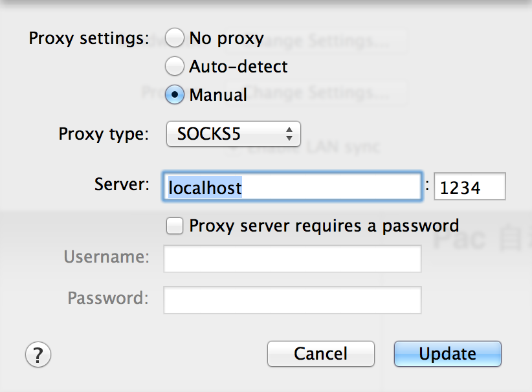532x392 pixels.
Task: Click the question mark help button
Action: pyautogui.click(x=38, y=354)
